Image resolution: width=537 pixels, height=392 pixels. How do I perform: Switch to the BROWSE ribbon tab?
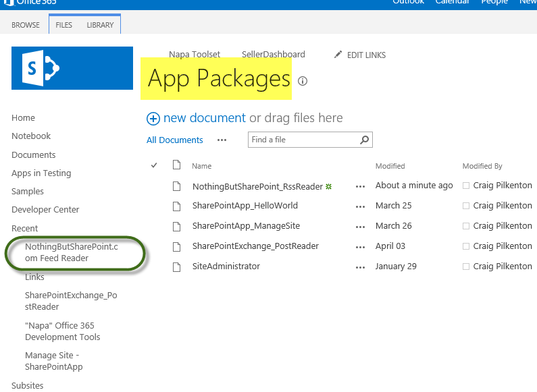click(26, 25)
